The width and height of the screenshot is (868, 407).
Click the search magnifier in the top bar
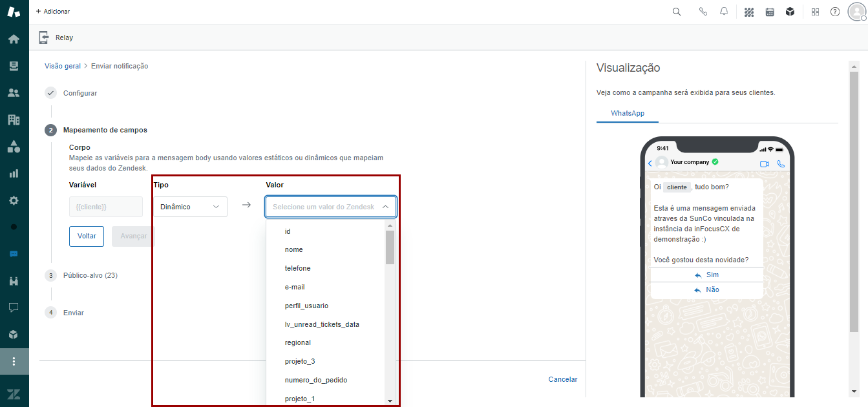coord(677,12)
